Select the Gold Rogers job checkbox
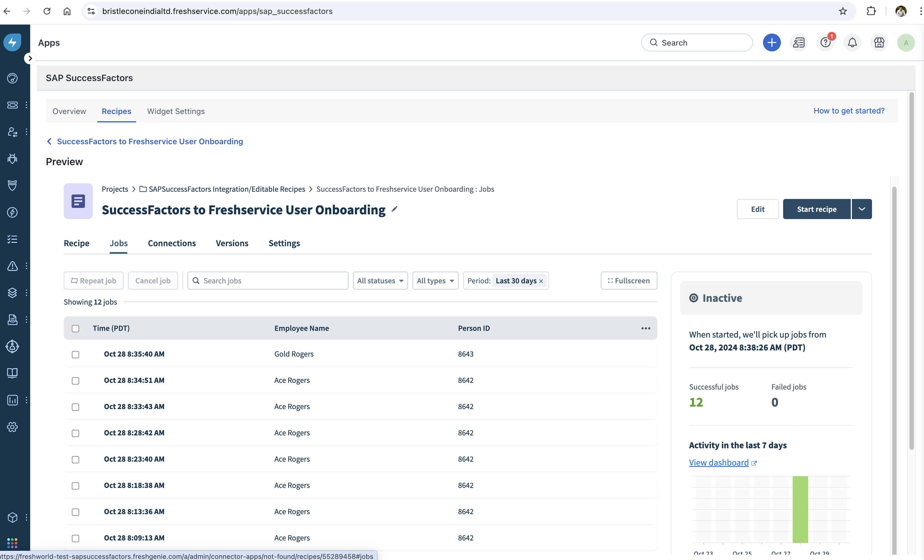The image size is (924, 560). pyautogui.click(x=75, y=355)
